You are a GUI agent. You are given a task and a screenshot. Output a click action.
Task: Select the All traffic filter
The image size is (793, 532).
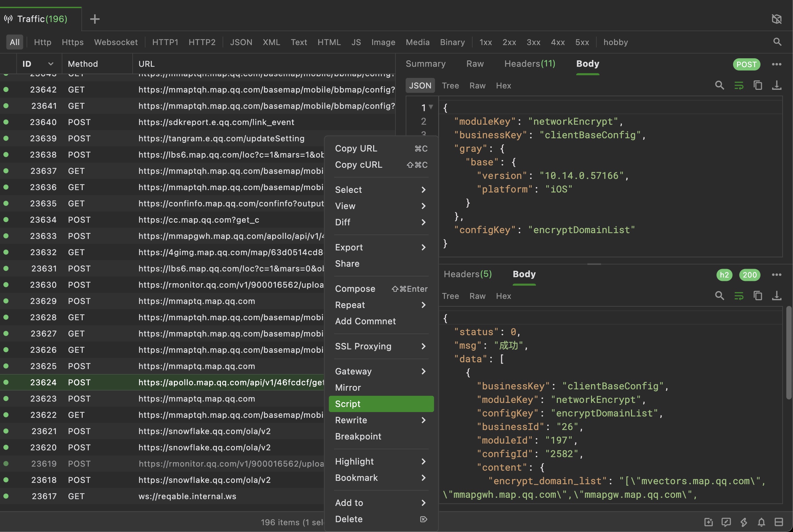15,42
